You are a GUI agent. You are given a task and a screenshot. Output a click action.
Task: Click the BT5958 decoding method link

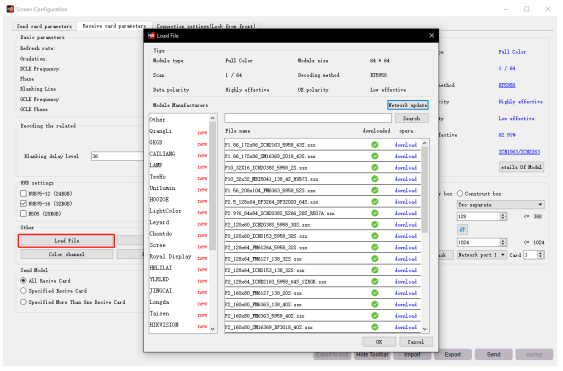507,85
